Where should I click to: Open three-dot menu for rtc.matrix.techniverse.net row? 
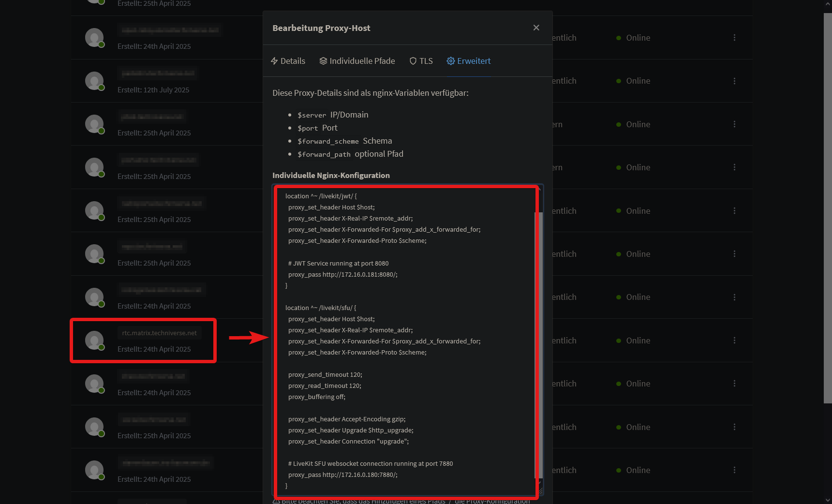point(734,341)
